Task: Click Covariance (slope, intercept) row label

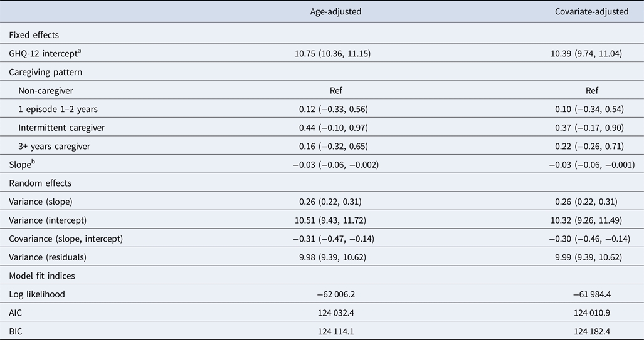Action: pos(66,239)
